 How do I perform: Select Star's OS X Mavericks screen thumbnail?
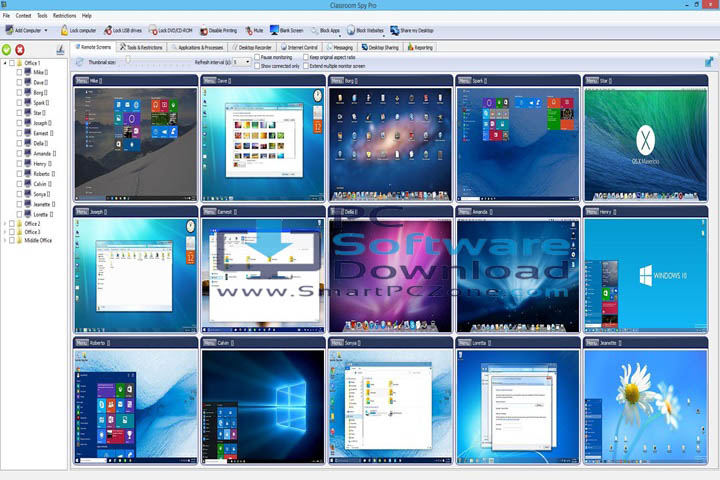coord(645,144)
